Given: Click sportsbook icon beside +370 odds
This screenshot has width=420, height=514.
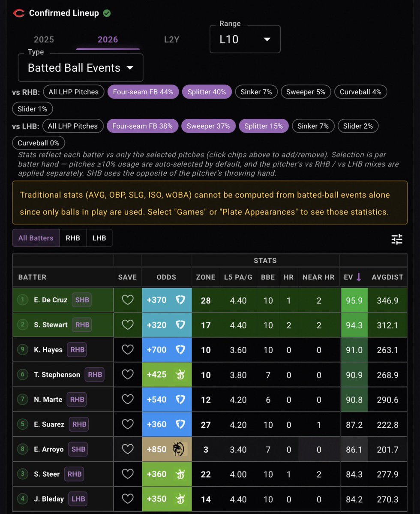Looking at the screenshot, I should (x=180, y=300).
